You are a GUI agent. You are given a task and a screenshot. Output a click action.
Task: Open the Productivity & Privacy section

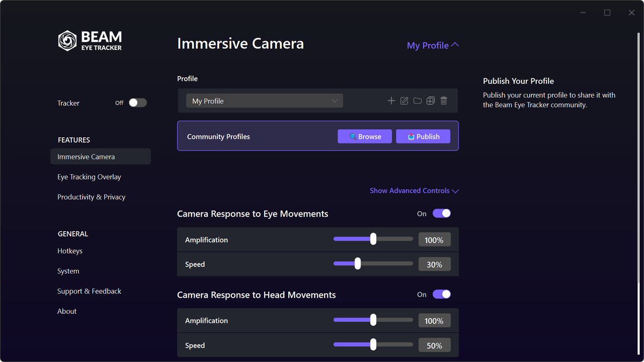point(91,197)
